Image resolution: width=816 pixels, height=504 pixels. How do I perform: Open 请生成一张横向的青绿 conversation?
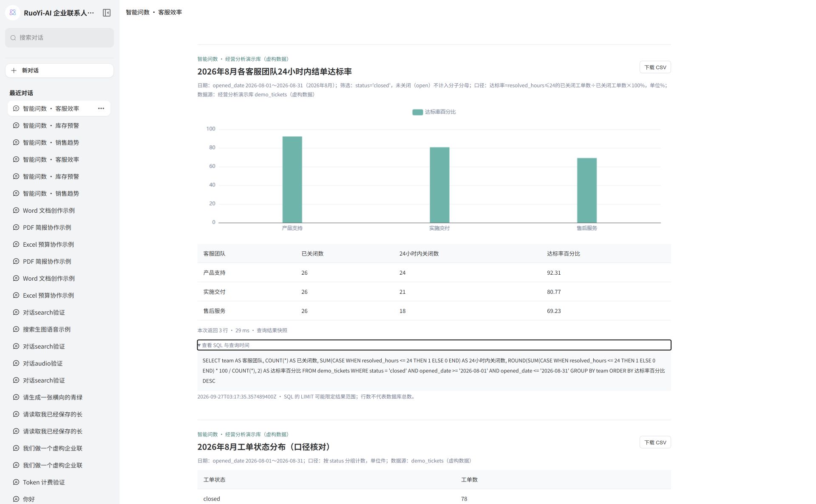[59, 397]
